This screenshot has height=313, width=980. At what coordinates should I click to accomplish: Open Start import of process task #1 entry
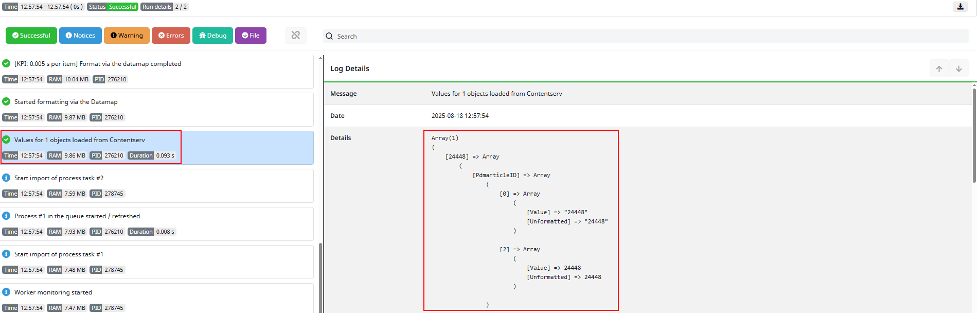pyautogui.click(x=157, y=262)
